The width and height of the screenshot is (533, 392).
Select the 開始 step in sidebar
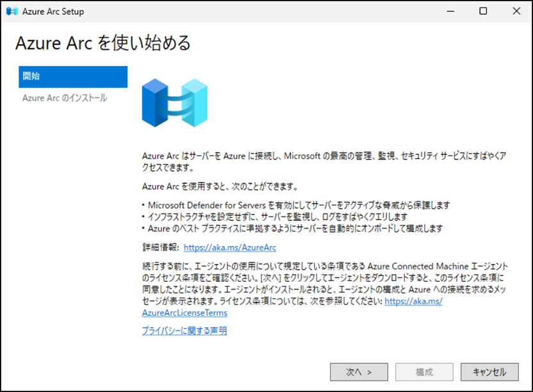tap(73, 76)
